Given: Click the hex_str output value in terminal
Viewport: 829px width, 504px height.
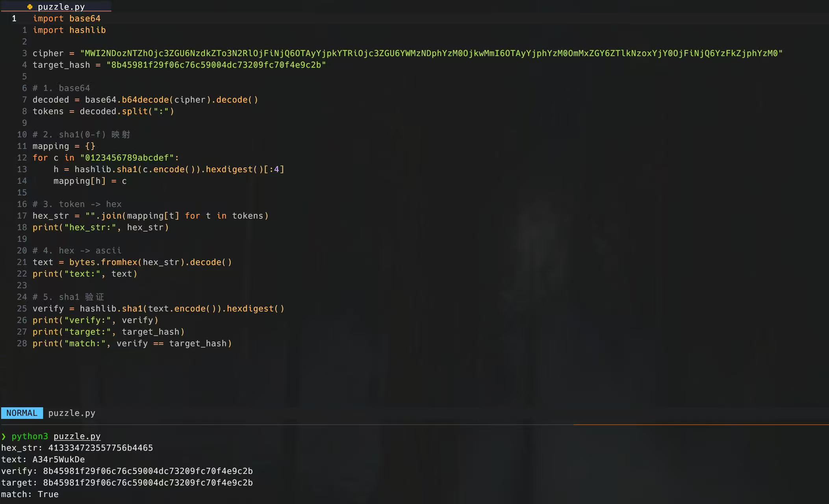Looking at the screenshot, I should pyautogui.click(x=100, y=448).
